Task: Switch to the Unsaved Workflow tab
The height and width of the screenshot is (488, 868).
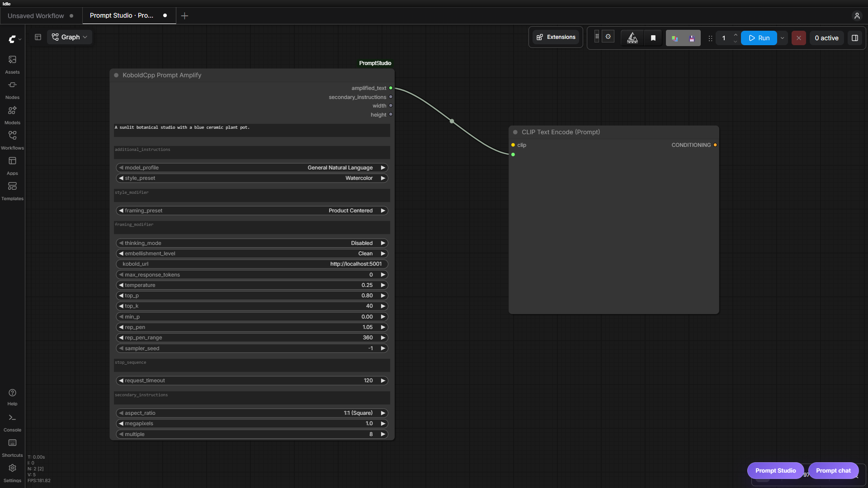Action: coord(41,16)
